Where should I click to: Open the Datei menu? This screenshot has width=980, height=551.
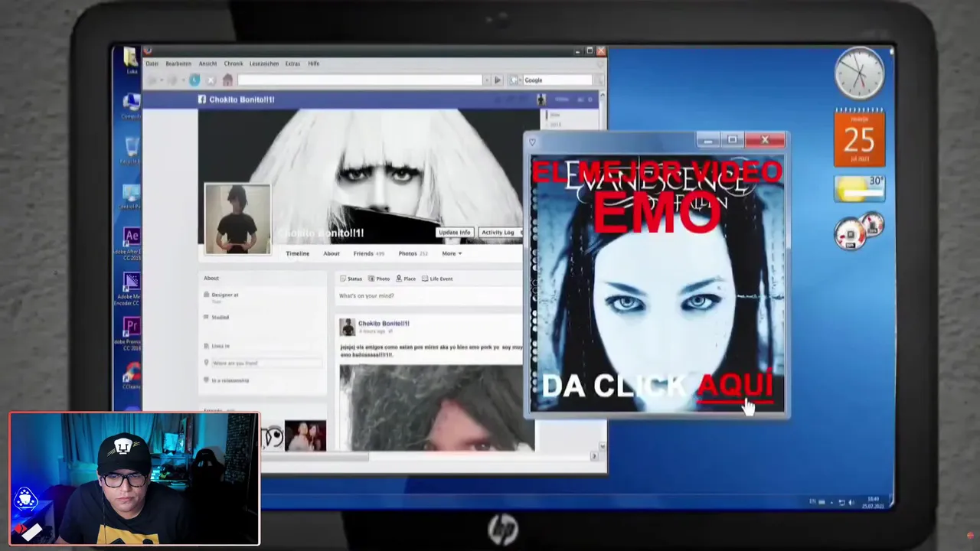pos(152,64)
